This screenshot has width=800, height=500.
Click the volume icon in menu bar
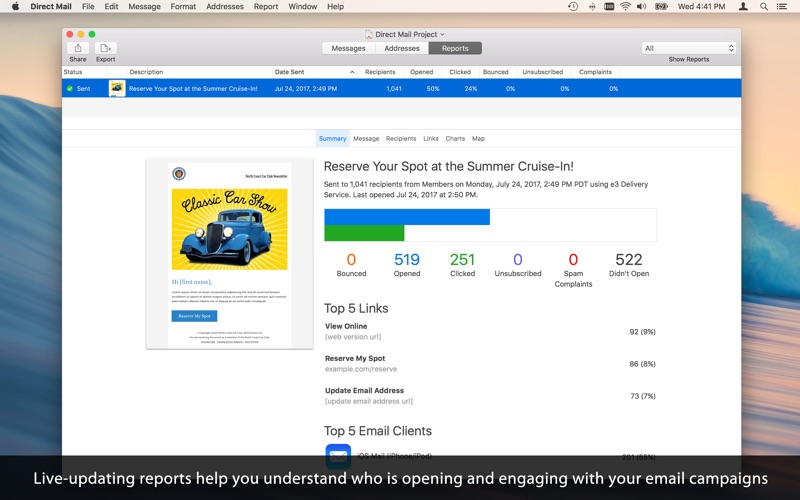(x=642, y=7)
